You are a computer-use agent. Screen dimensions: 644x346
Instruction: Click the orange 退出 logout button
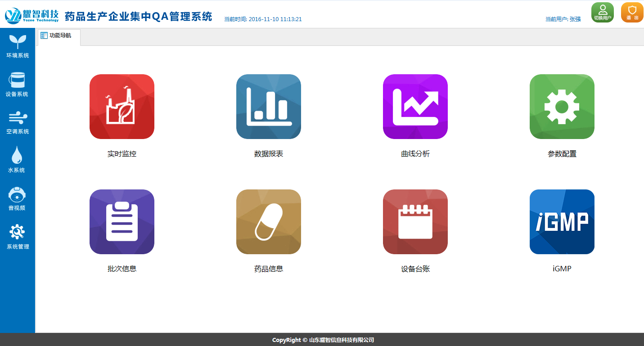point(632,12)
